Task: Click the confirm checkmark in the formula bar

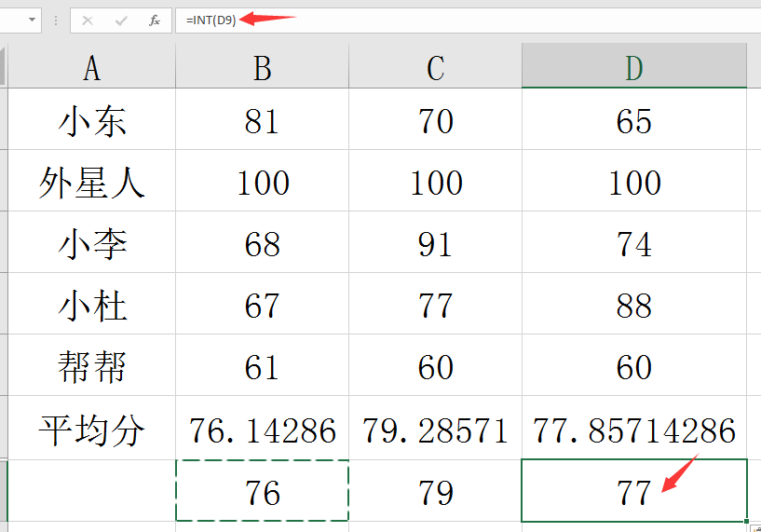Action: click(x=121, y=20)
